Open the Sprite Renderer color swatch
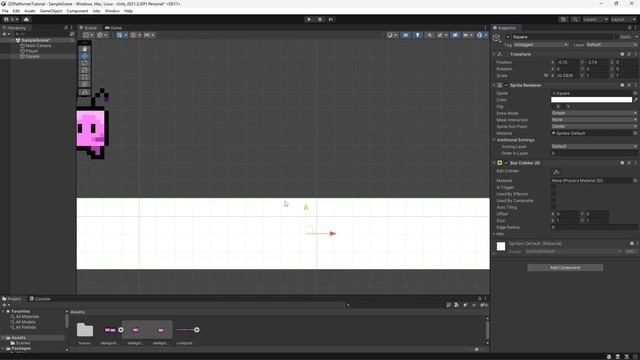 pyautogui.click(x=591, y=100)
